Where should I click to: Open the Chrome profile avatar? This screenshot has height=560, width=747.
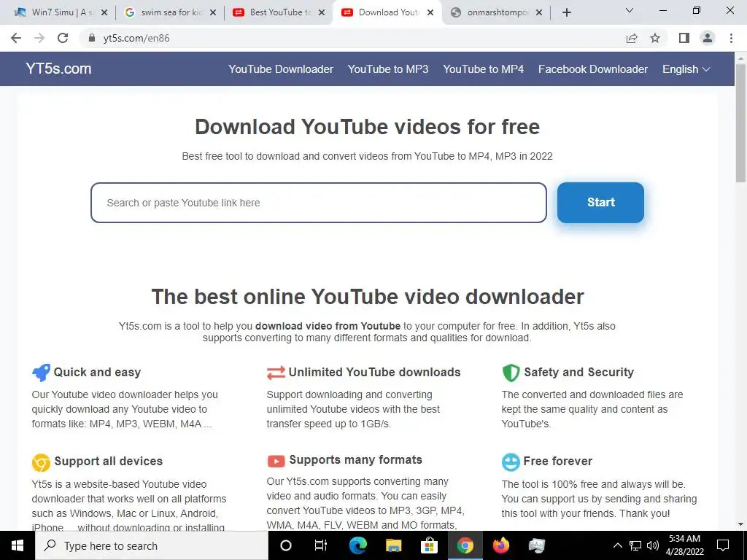708,38
